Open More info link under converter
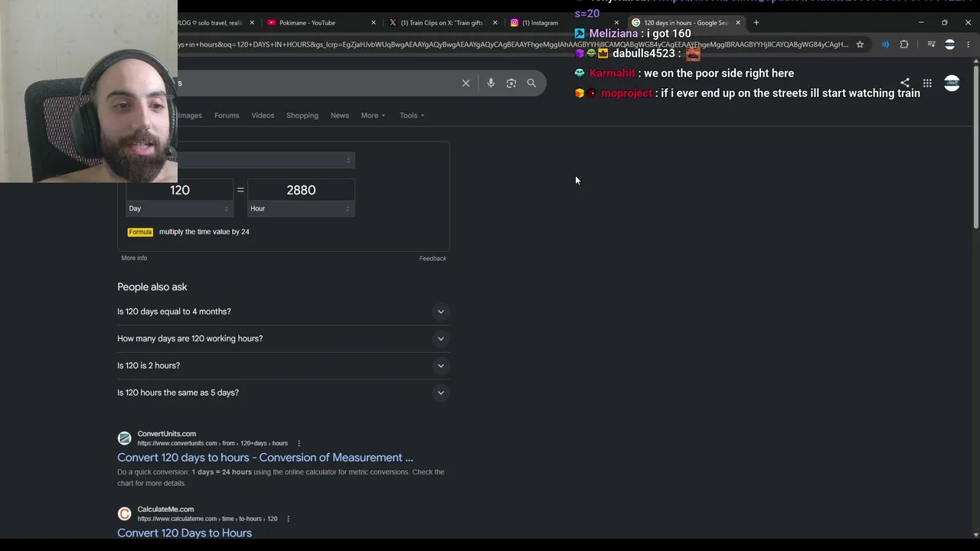 click(x=134, y=258)
